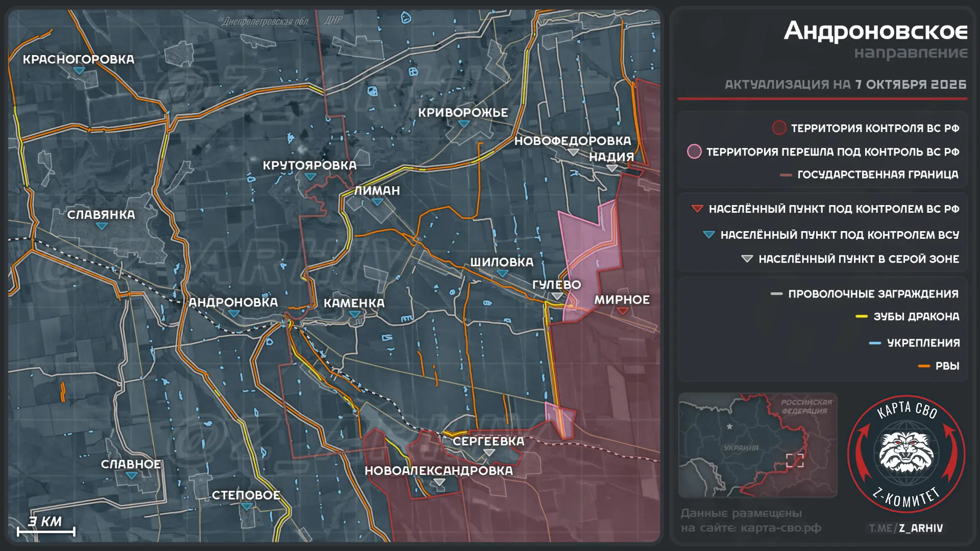The width and height of the screenshot is (980, 551).
Task: Click the Крутояровка settlement marker triangle
Action: click(310, 177)
